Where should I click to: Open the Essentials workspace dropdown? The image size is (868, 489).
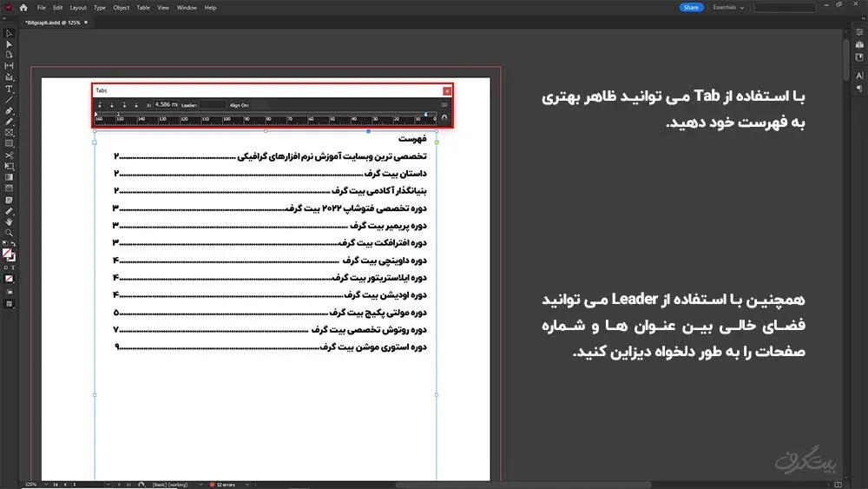pos(728,7)
